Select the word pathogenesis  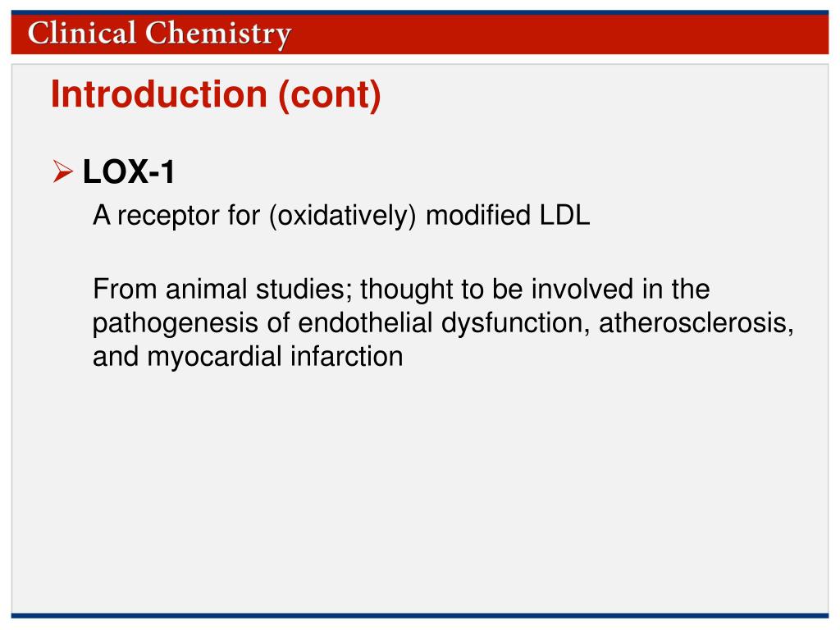(x=176, y=324)
